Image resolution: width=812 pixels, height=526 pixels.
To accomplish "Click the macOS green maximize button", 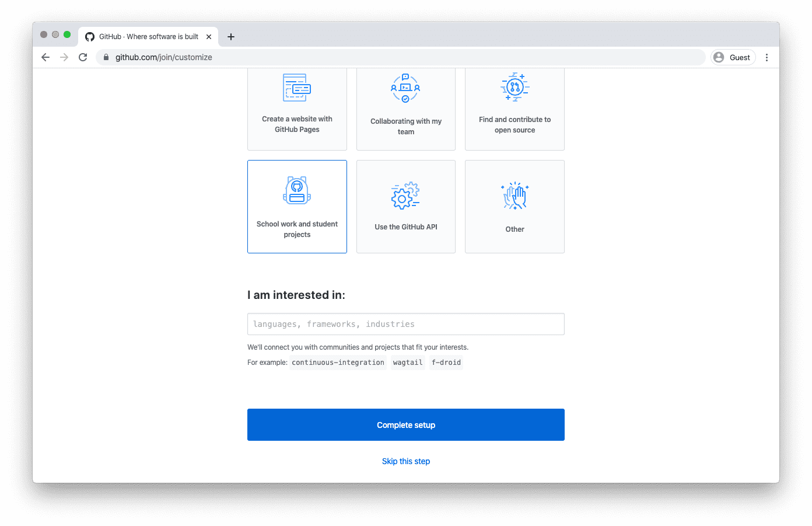I will tap(67, 34).
